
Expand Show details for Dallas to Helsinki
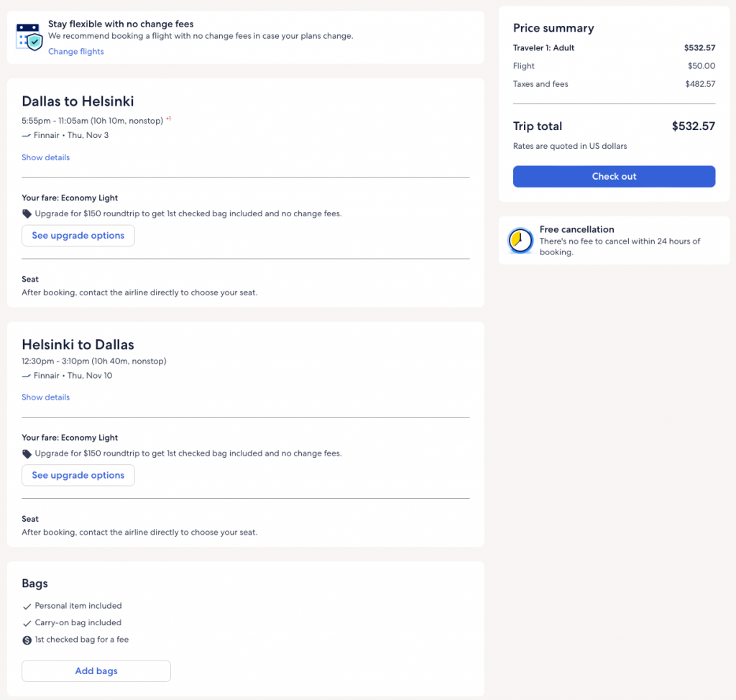(46, 157)
